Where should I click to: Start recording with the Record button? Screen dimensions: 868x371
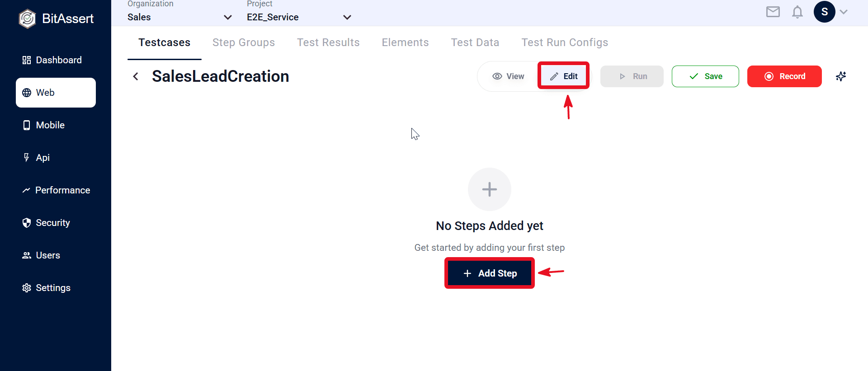click(x=784, y=76)
